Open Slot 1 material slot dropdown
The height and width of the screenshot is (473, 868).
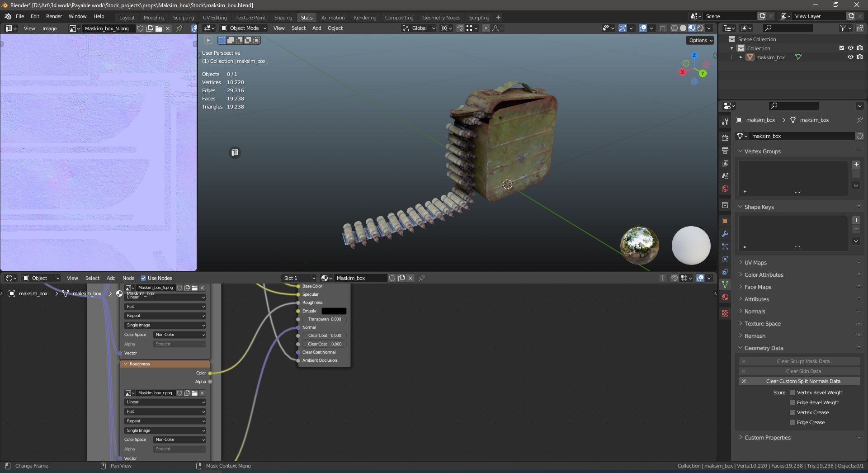(299, 278)
